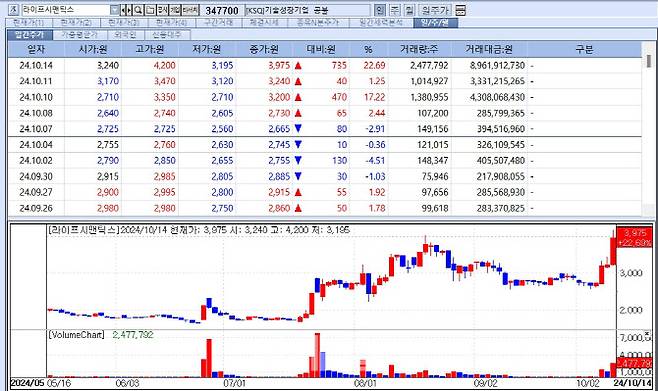Select the 월 (monthly) period button
The image size is (658, 391).
(x=410, y=10)
